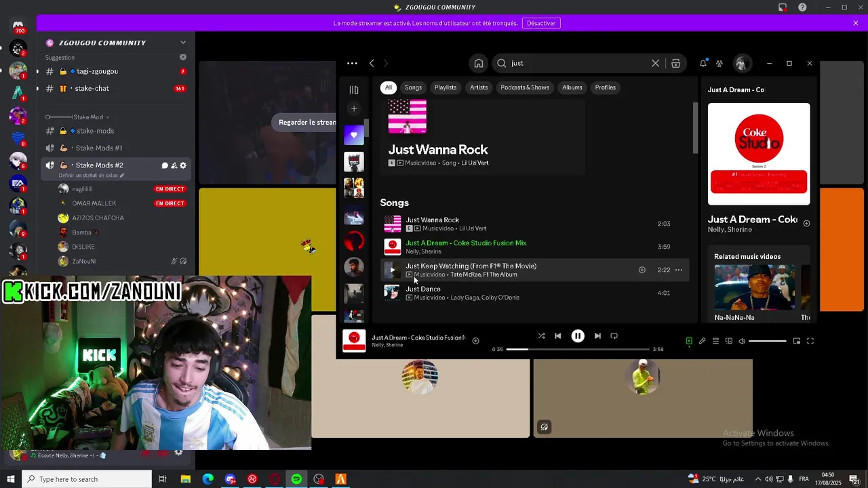Open Liked Songs in Spotify sidebar
Viewport: 868px width, 488px height.
pos(354,135)
